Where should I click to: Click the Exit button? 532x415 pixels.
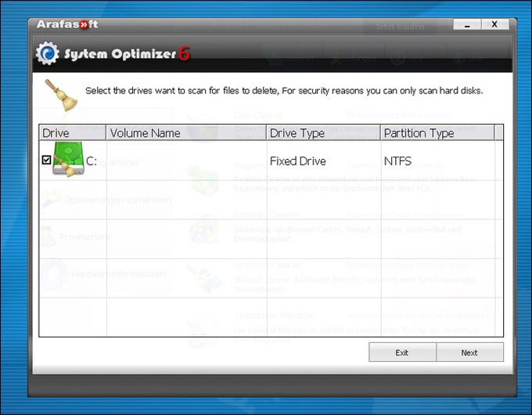coord(402,352)
